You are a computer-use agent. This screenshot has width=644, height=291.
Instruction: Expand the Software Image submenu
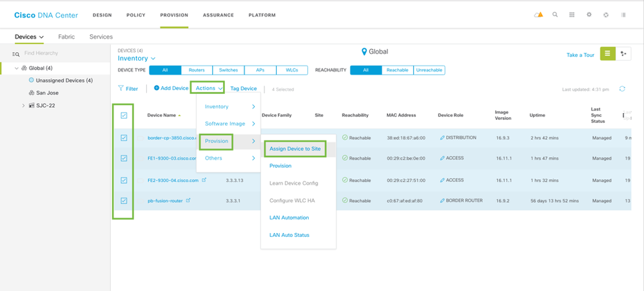[x=229, y=124]
